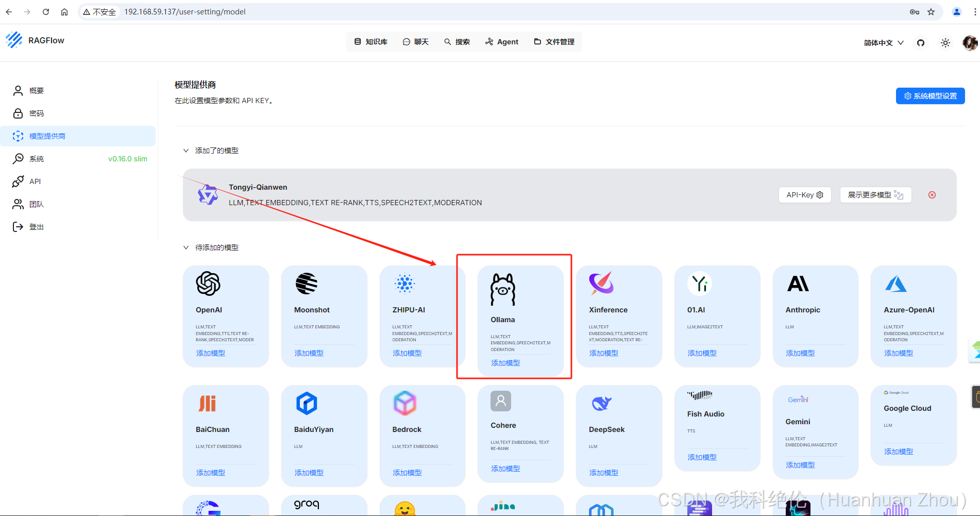Open the 文件管理 tab
The image size is (980, 516).
[554, 42]
